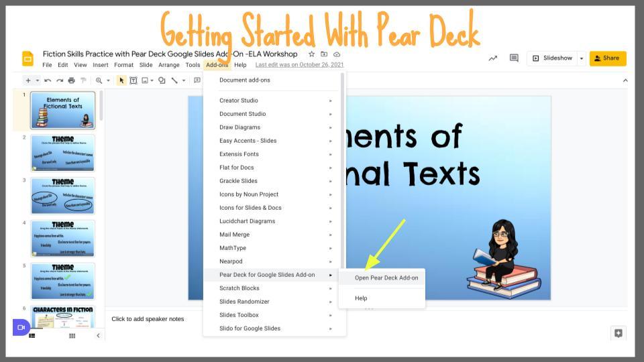This screenshot has width=644, height=362.
Task: Click the presentation title to rename
Action: [x=170, y=54]
